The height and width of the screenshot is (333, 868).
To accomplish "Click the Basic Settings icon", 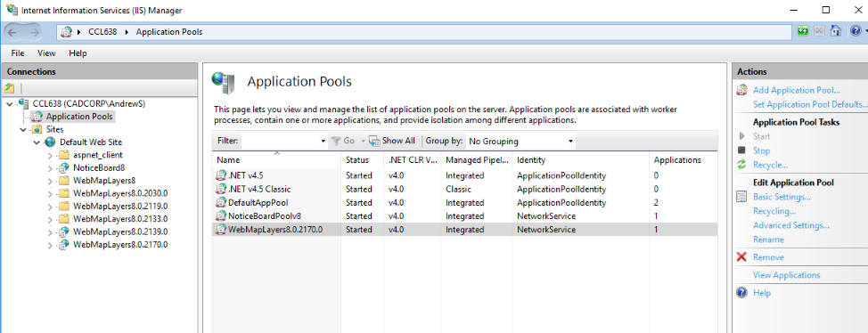I will pos(741,197).
